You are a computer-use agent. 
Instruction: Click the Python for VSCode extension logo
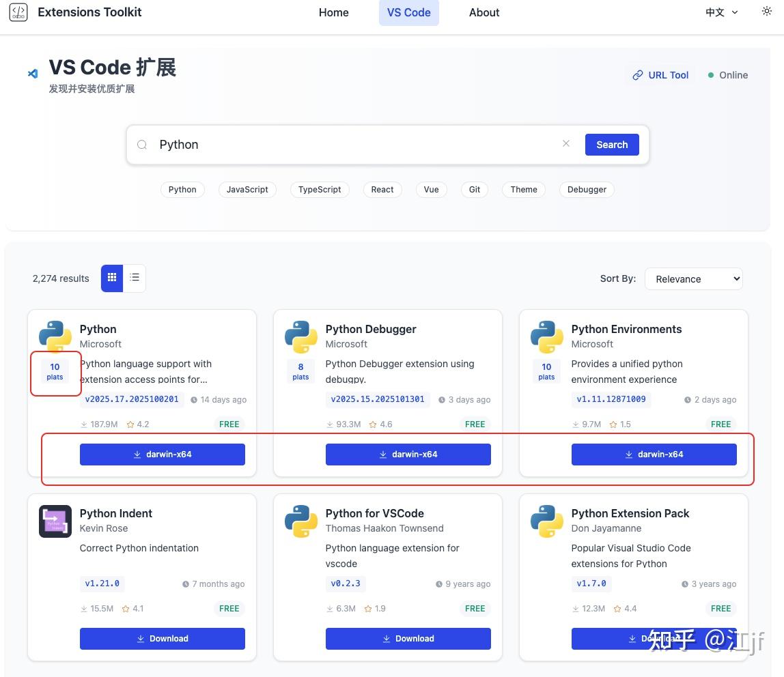point(301,521)
